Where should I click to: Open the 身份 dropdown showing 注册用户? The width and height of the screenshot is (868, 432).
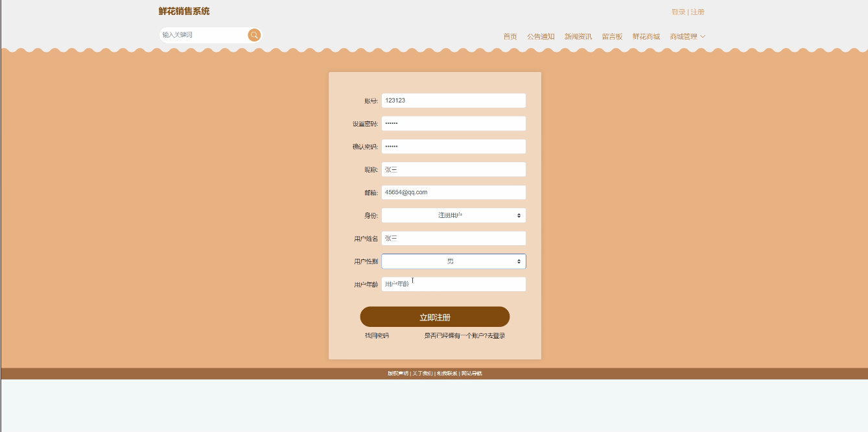point(454,215)
